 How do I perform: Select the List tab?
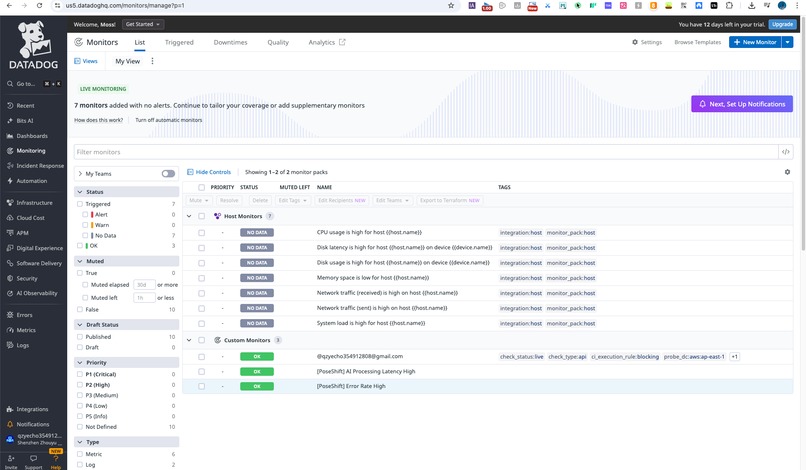pyautogui.click(x=140, y=43)
